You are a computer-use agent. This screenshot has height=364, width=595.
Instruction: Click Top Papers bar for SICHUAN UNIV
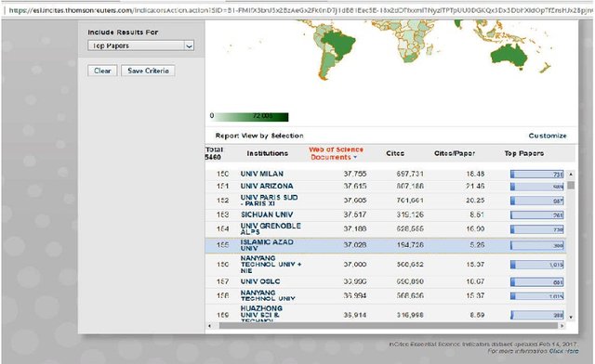point(537,215)
